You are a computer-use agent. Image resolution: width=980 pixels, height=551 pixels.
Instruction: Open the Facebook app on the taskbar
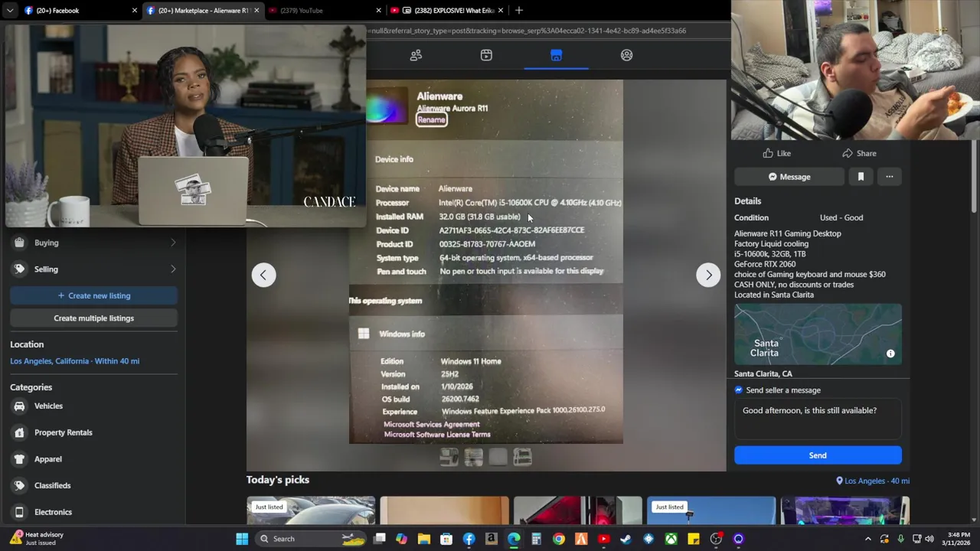click(x=469, y=539)
